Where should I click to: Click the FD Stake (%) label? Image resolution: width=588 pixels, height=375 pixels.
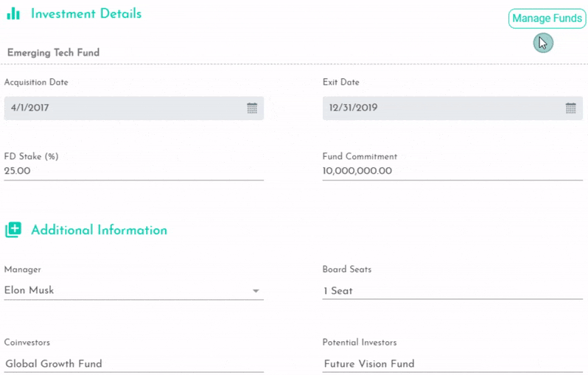pos(31,156)
